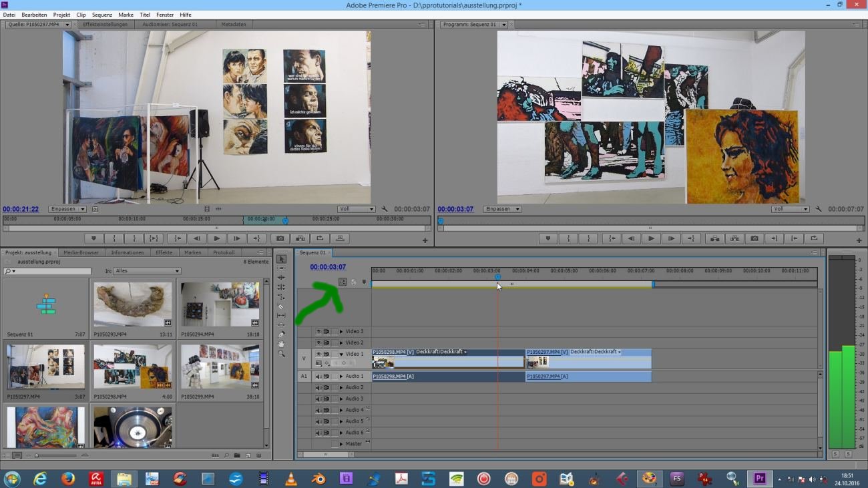Toggle Video 3 track visibility eye

coord(318,331)
